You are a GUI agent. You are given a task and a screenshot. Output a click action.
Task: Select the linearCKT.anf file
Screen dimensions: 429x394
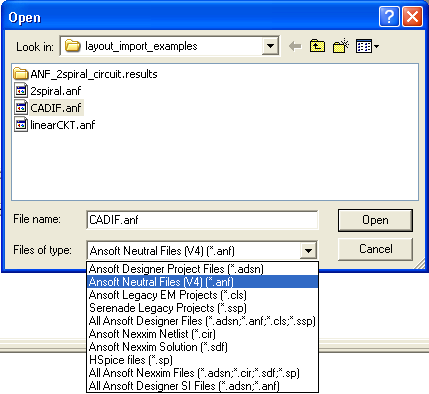55,125
